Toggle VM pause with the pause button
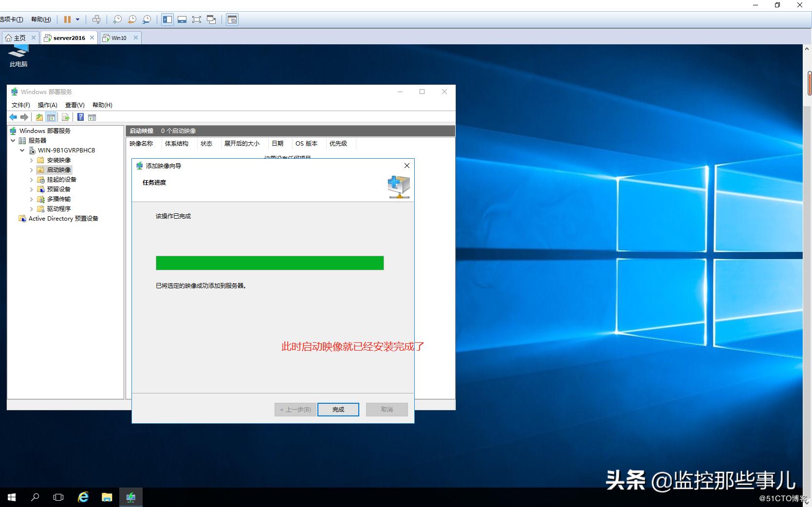812x507 pixels. [x=67, y=19]
